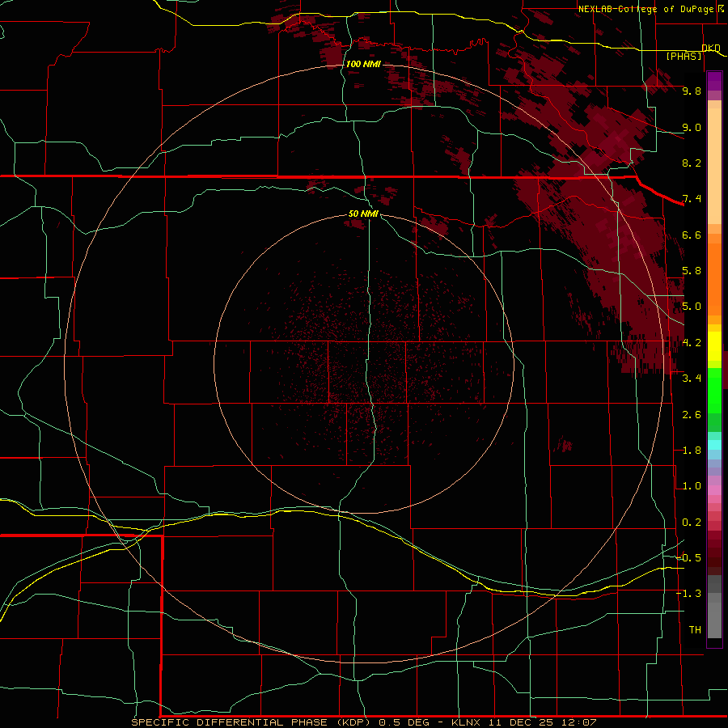Click the 50 NMI range ring label
The height and width of the screenshot is (728, 728).
point(363,214)
